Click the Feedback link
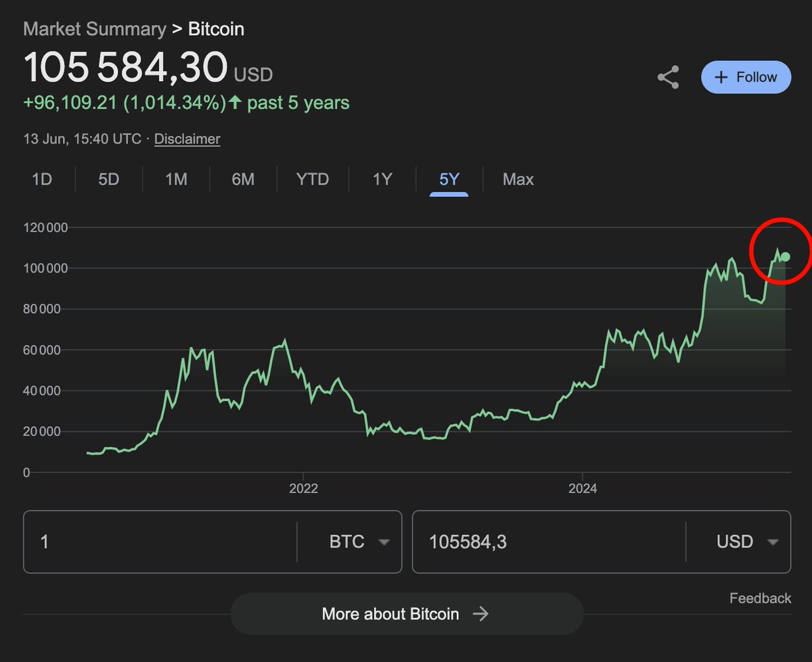Image resolution: width=812 pixels, height=662 pixels. coord(760,598)
